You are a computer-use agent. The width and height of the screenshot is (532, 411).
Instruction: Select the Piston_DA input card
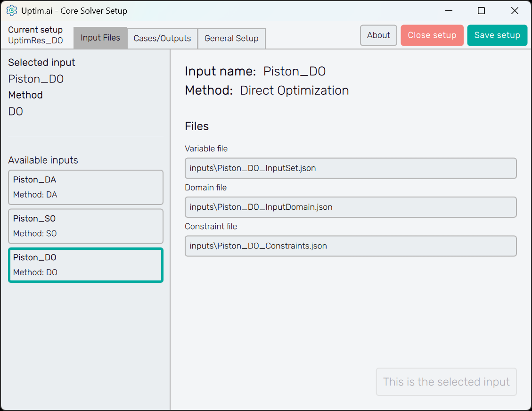pyautogui.click(x=86, y=187)
